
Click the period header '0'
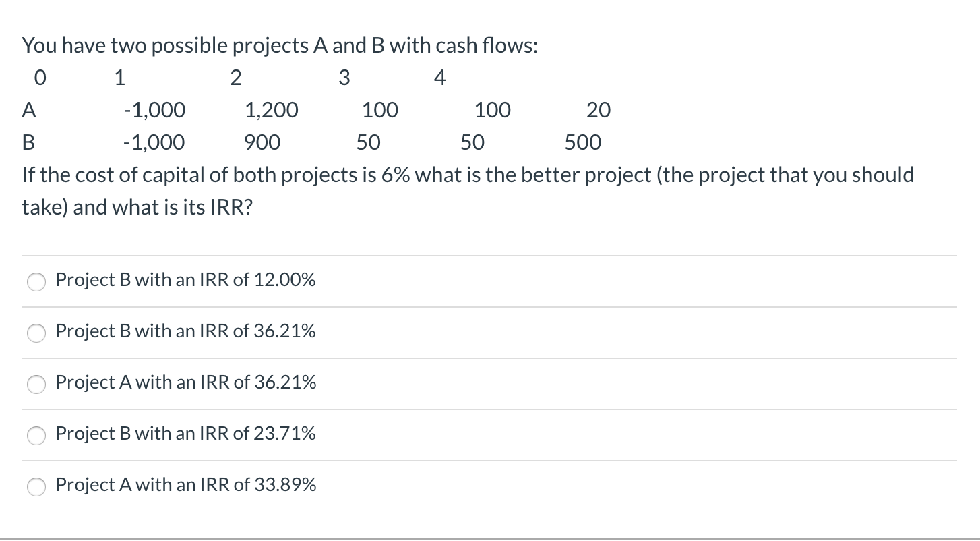click(39, 77)
